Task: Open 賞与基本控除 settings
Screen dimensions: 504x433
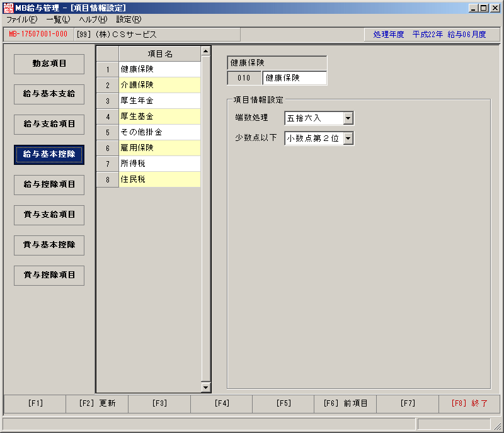Action: tap(49, 245)
